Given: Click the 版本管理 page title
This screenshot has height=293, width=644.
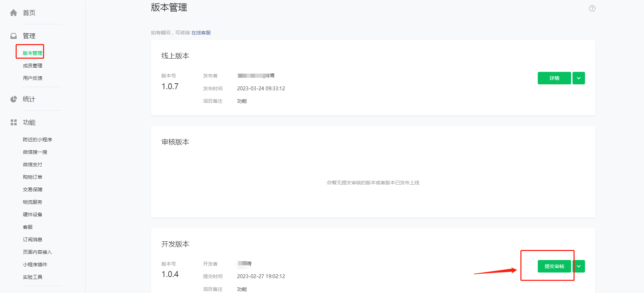Looking at the screenshot, I should [x=169, y=7].
